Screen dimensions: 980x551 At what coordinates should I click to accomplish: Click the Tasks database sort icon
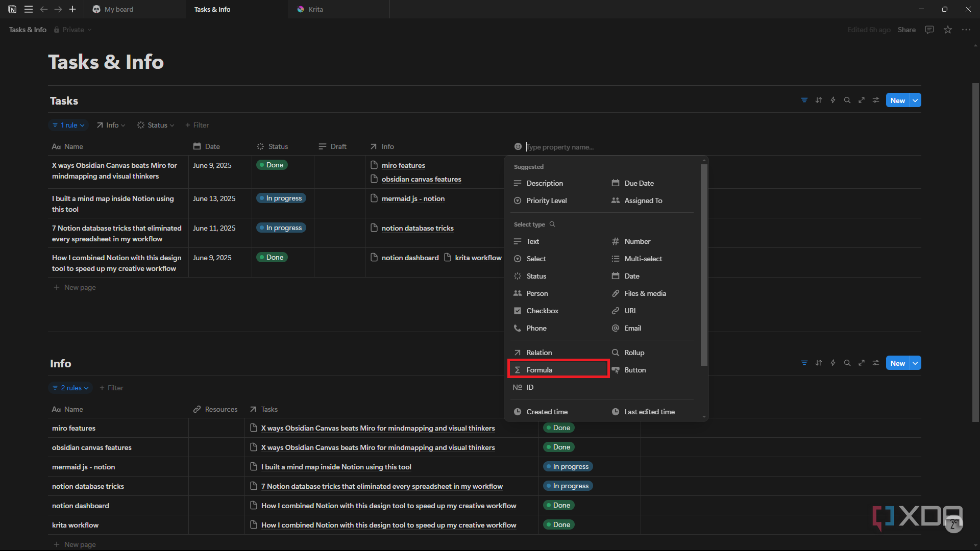tap(819, 101)
